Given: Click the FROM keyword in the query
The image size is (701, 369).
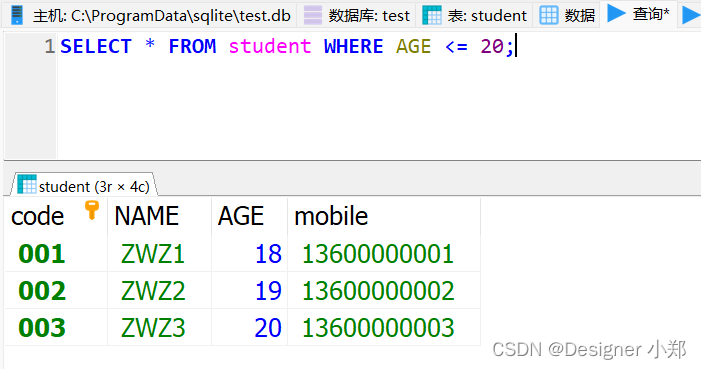Looking at the screenshot, I should (192, 47).
